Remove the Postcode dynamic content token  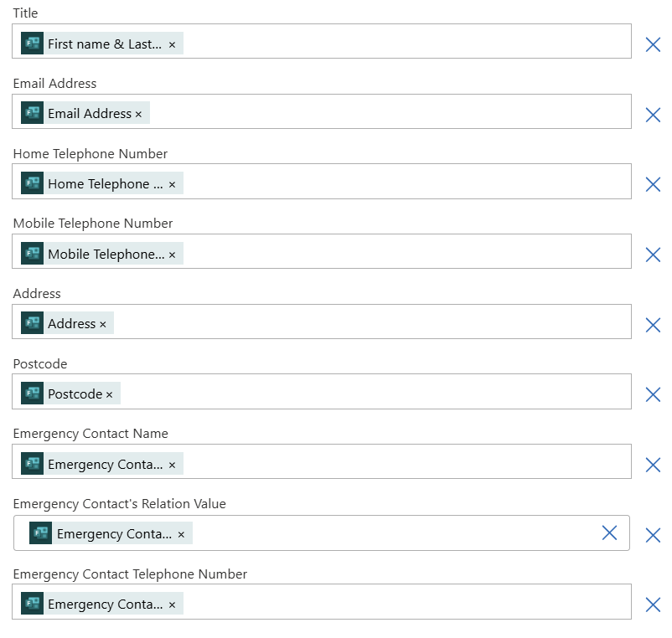coord(109,394)
